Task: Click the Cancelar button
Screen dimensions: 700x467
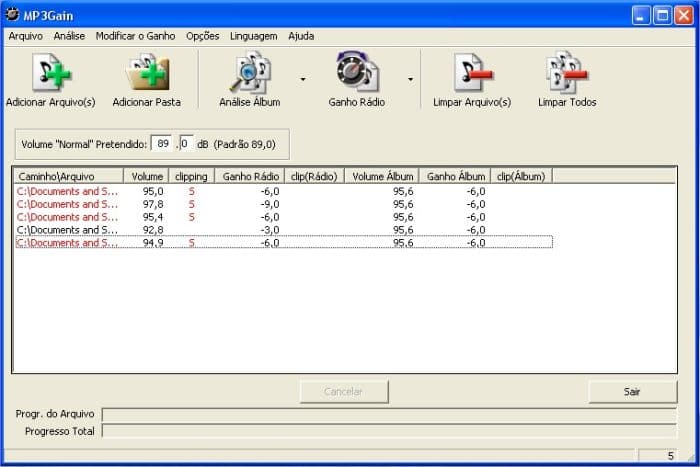Action: pyautogui.click(x=344, y=392)
